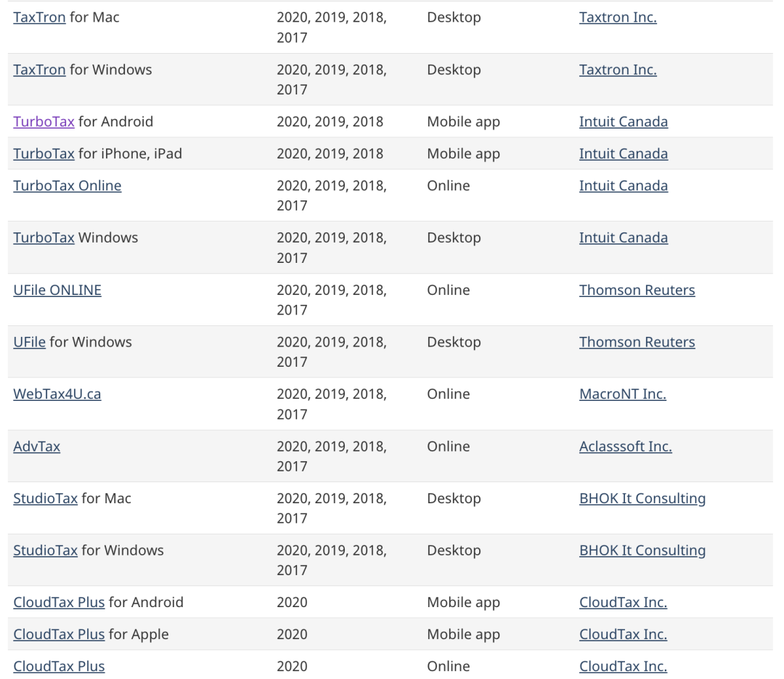This screenshot has height=679, width=784.
Task: Click UFile link in the Windows row
Action: (29, 342)
